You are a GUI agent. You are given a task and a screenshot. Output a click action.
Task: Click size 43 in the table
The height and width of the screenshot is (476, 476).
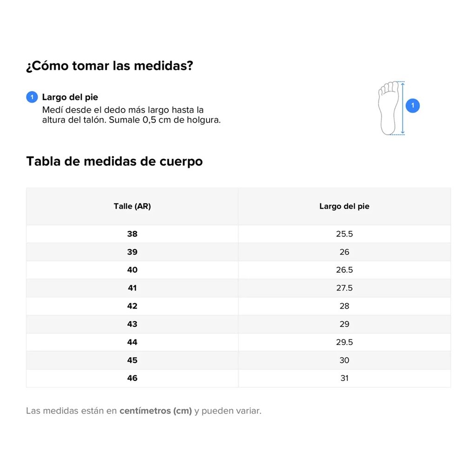[x=132, y=324]
